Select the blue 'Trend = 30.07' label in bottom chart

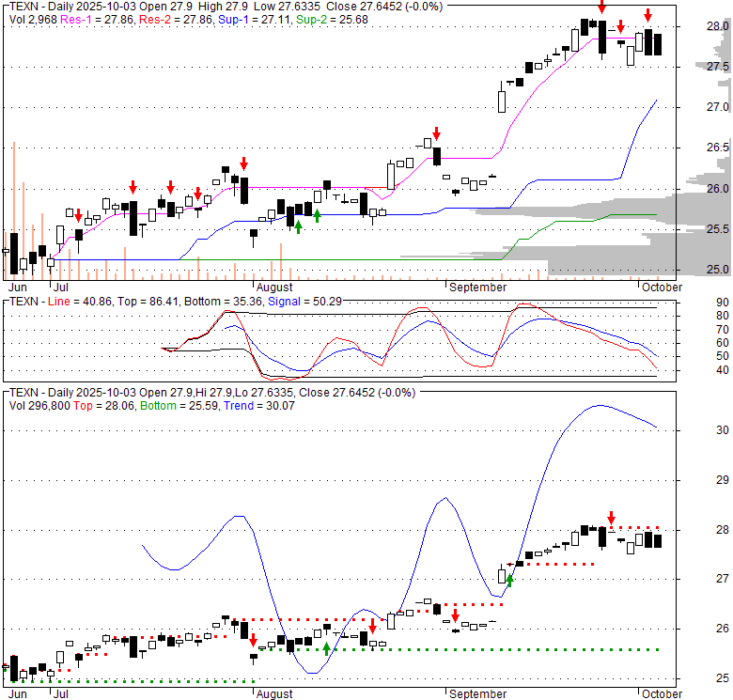[x=259, y=406]
